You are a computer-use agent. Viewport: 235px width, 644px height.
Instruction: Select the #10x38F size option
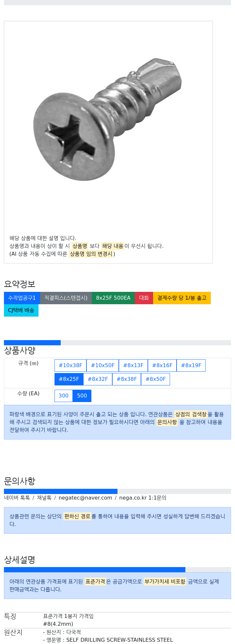70,366
